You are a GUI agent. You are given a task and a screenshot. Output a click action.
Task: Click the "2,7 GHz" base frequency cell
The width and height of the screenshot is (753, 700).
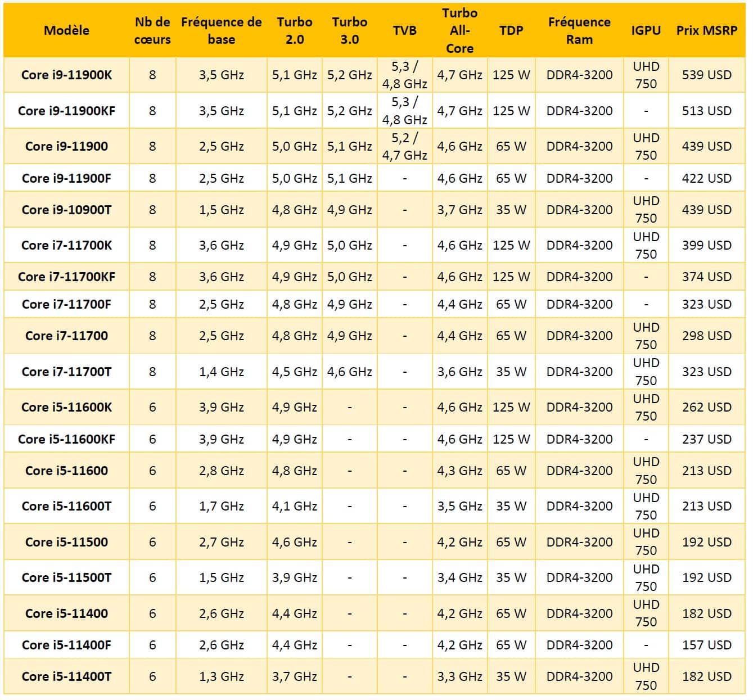(221, 542)
